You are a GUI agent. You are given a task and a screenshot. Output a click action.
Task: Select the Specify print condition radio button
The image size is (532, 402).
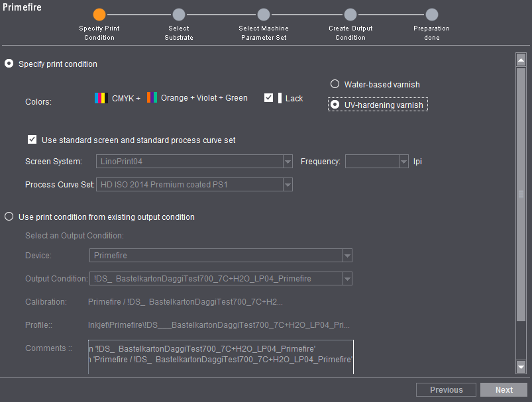(x=9, y=64)
